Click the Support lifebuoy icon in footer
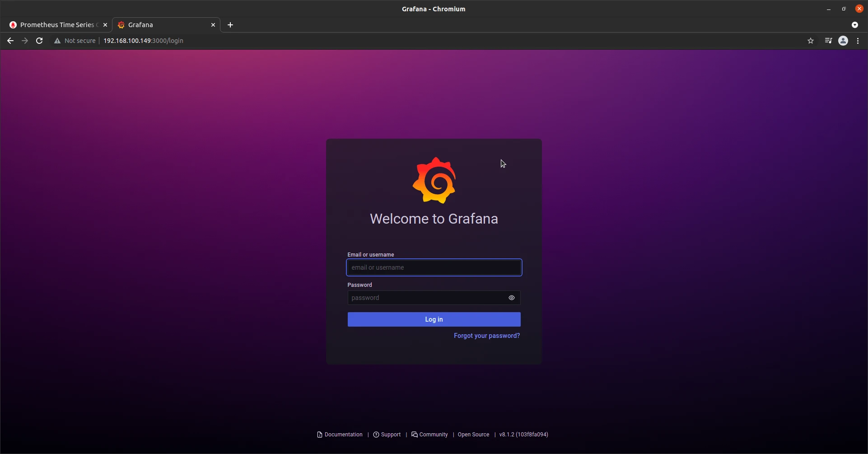The width and height of the screenshot is (868, 454). [377, 435]
